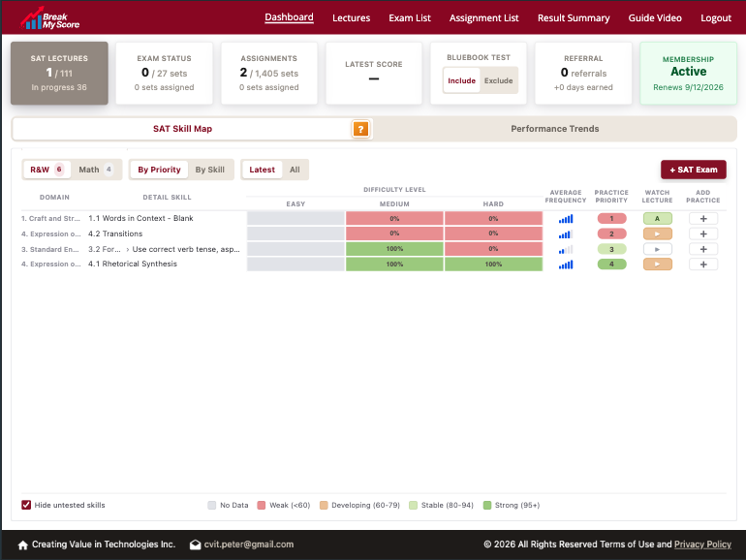Viewport: 746px width, 560px height.
Task: Click the Weak (<60) legend swatch
Action: tap(262, 506)
